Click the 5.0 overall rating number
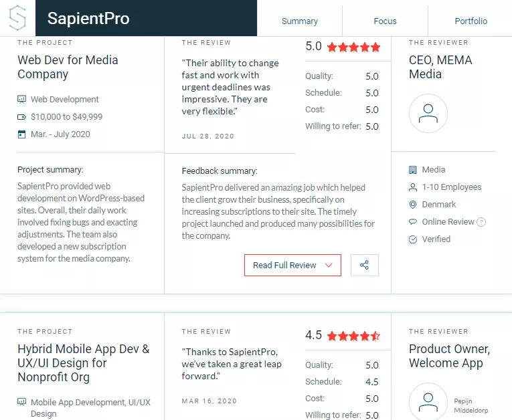The height and width of the screenshot is (420, 512). (x=313, y=47)
